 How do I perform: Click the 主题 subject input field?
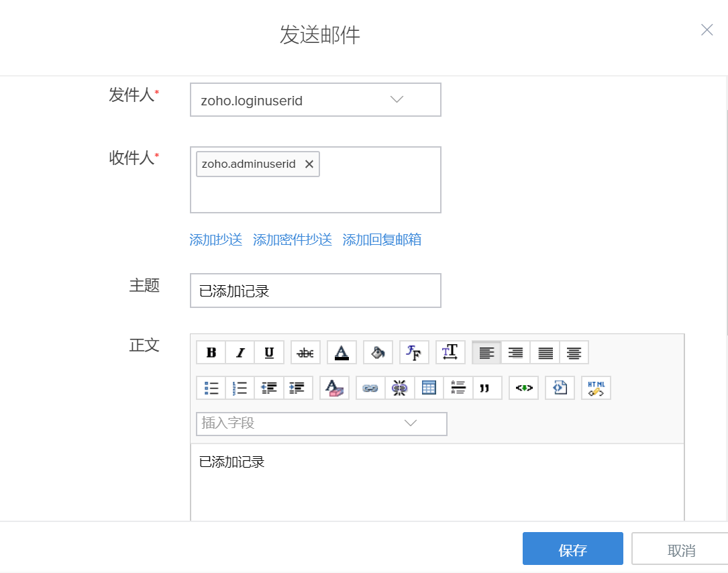(x=315, y=291)
